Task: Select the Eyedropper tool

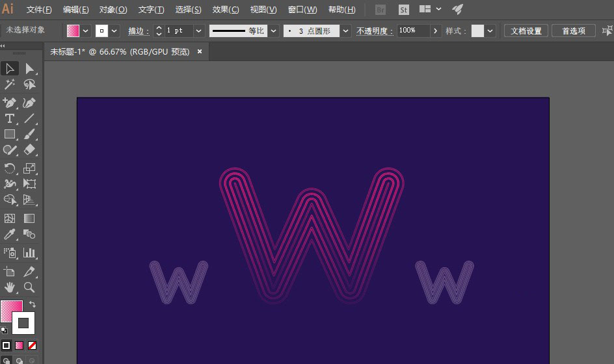Action: (x=10, y=234)
